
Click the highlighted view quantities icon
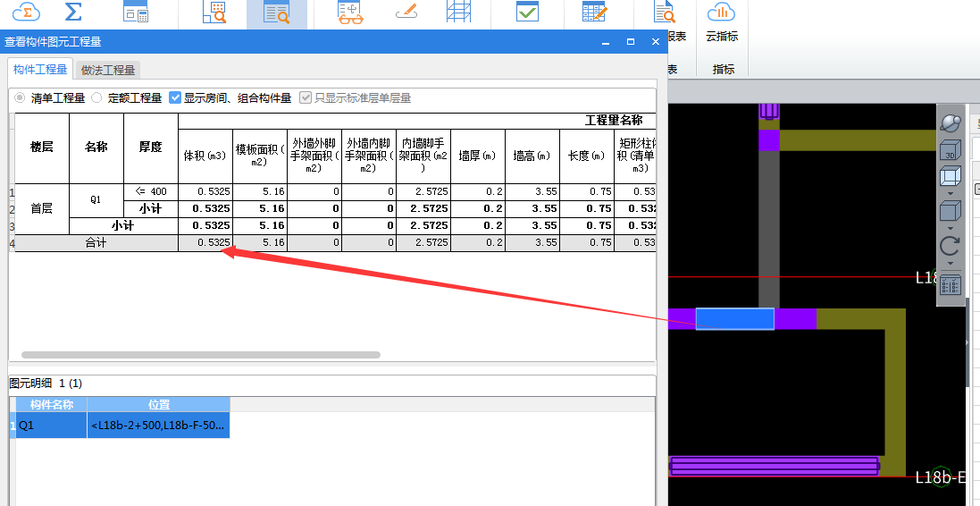(276, 13)
